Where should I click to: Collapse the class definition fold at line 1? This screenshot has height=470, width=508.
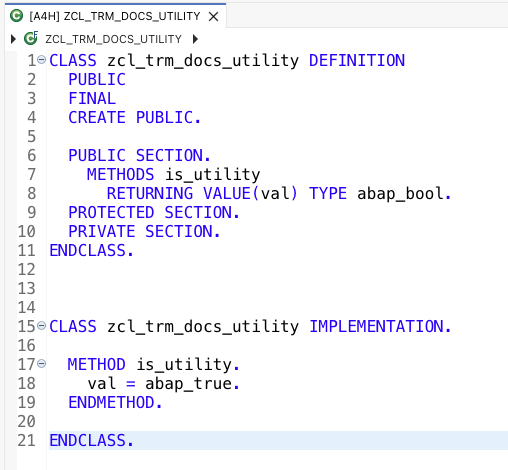click(42, 60)
